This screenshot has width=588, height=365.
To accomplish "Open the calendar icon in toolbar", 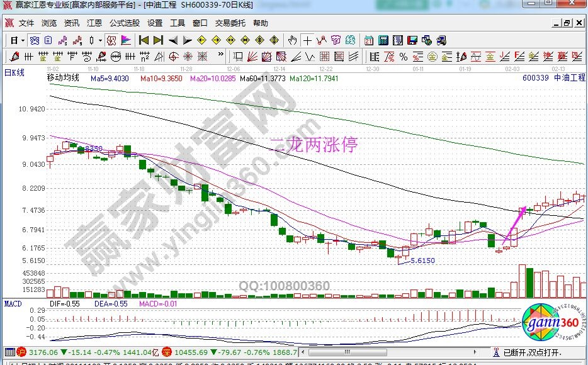I will (x=368, y=40).
